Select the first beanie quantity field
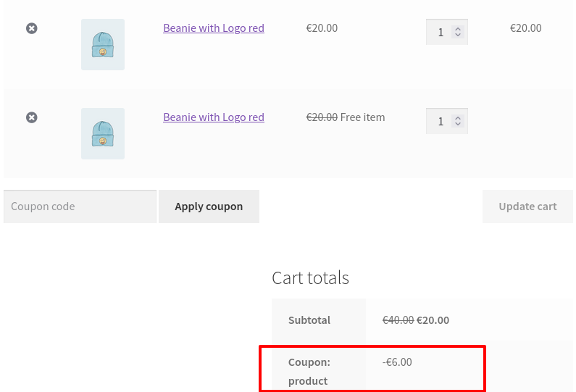 (441, 32)
